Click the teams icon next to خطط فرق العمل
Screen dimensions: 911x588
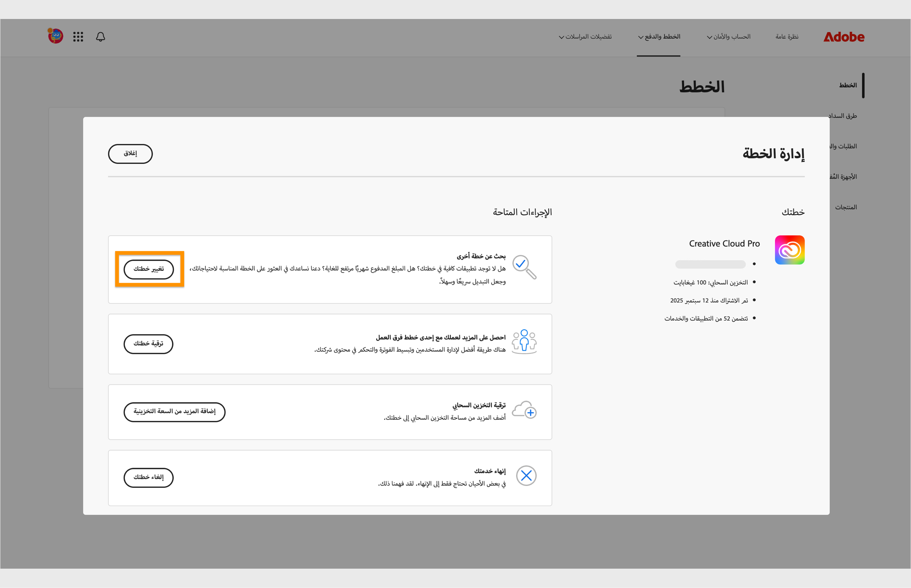[524, 341]
